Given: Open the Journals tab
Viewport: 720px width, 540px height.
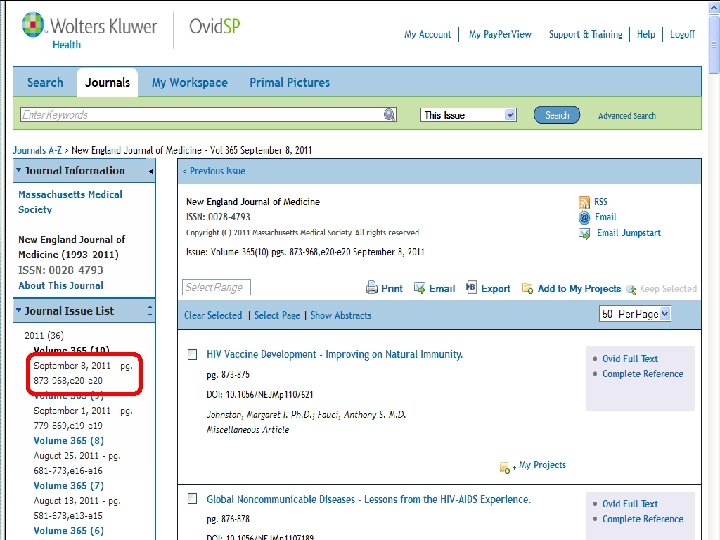Looking at the screenshot, I should 107,83.
